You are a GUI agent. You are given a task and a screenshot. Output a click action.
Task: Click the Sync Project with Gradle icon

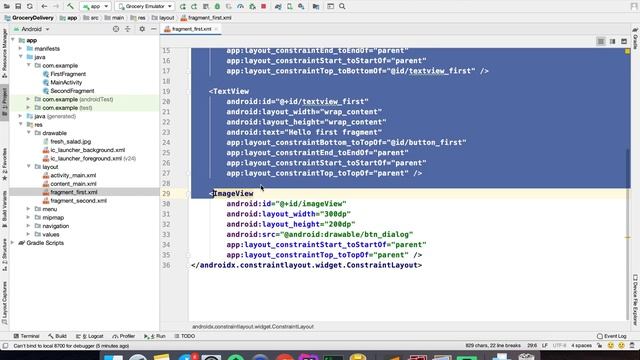pos(278,7)
